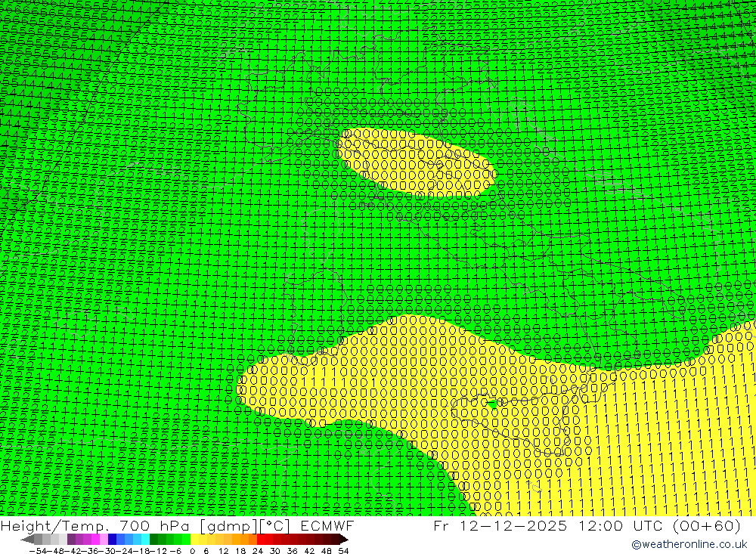Click the '12:00 UTC (00+60)' forecast time
This screenshot has width=756, height=554.
pos(658,525)
